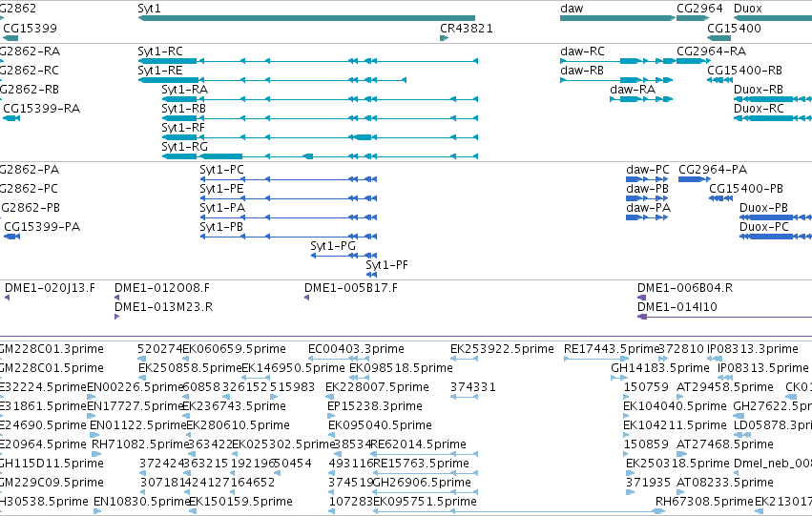
Task: Click BAC end DME1-005B17.F
Action: pyautogui.click(x=307, y=298)
